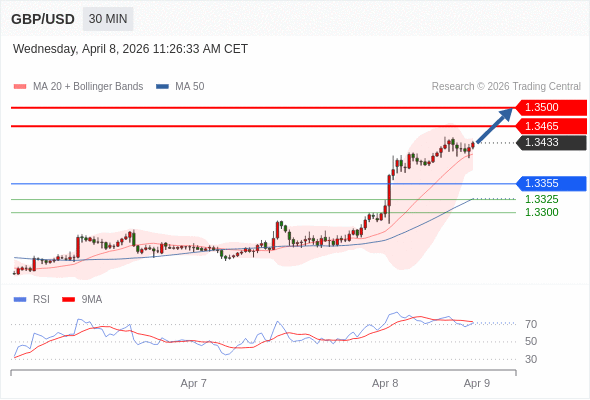Click the RSI 30 level label
The image size is (590, 400).
tap(531, 359)
